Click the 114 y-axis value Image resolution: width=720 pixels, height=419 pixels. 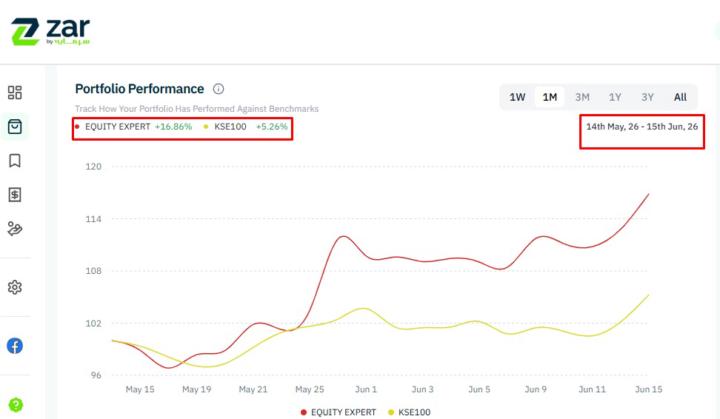click(93, 219)
